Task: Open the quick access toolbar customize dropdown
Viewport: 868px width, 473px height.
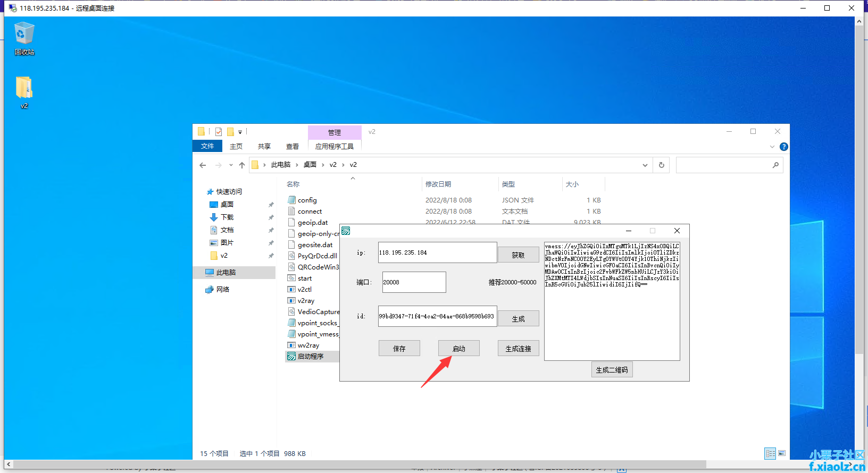Action: pyautogui.click(x=240, y=132)
